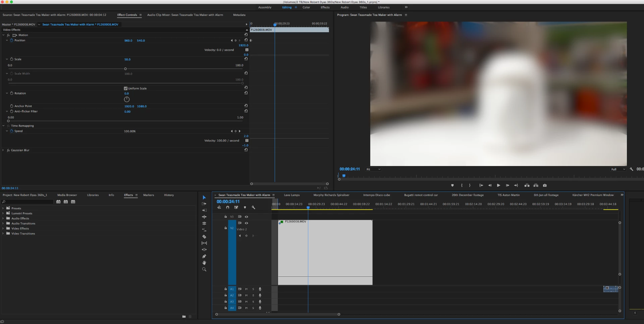The width and height of the screenshot is (644, 324).
Task: Click Mark In in Program monitor
Action: pyautogui.click(x=462, y=185)
